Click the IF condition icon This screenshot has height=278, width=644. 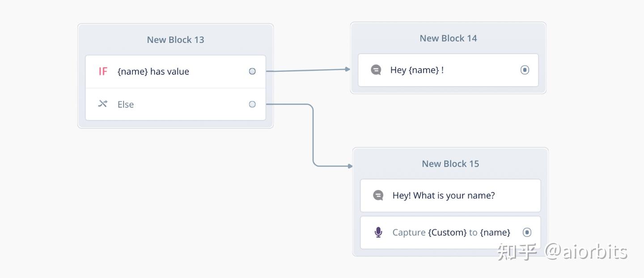103,72
